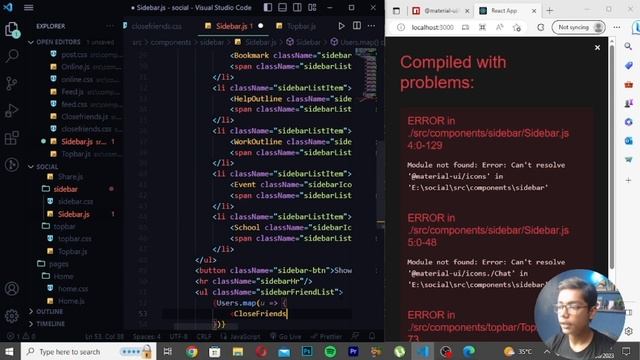640x360 pixels.
Task: Open Feed.js from open editors
Action: [x=73, y=92]
